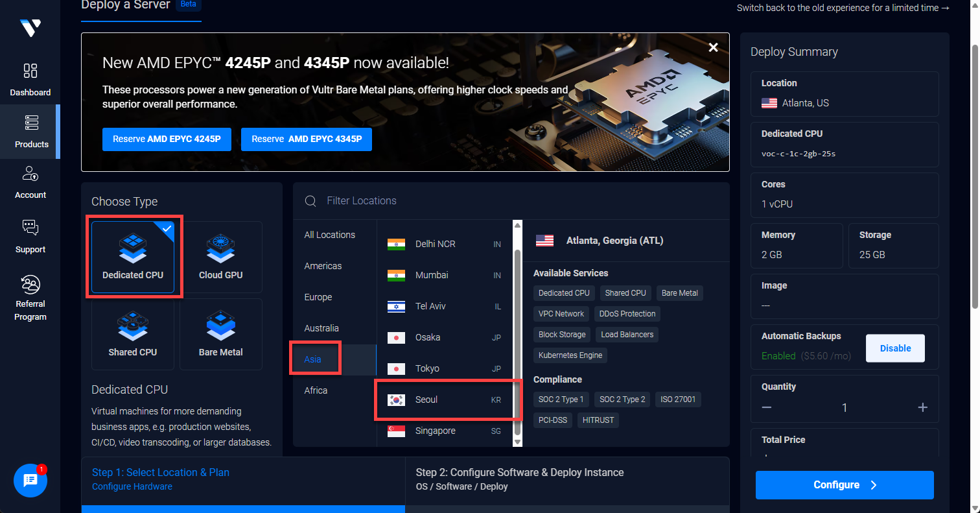Click the Beta badge next to Deploy a Server

189,5
